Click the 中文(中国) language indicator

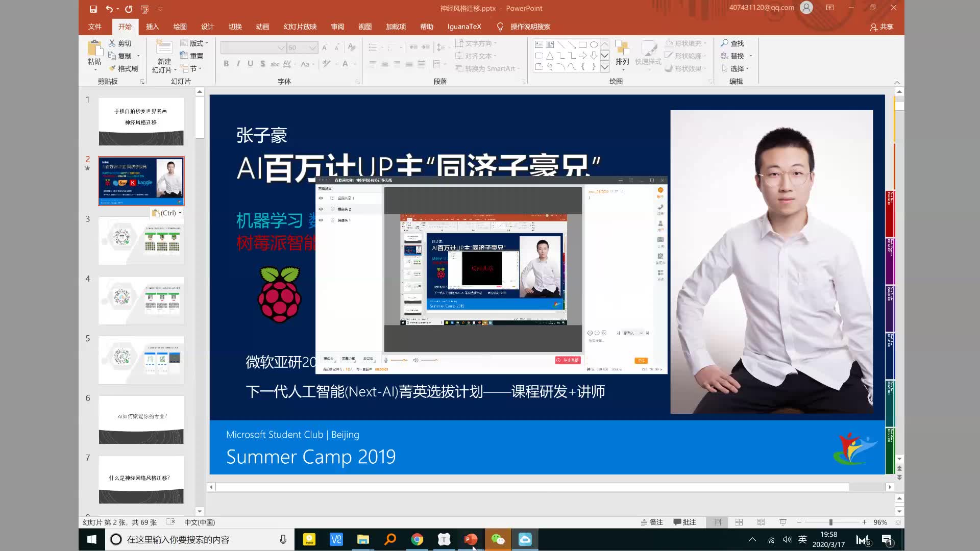200,522
